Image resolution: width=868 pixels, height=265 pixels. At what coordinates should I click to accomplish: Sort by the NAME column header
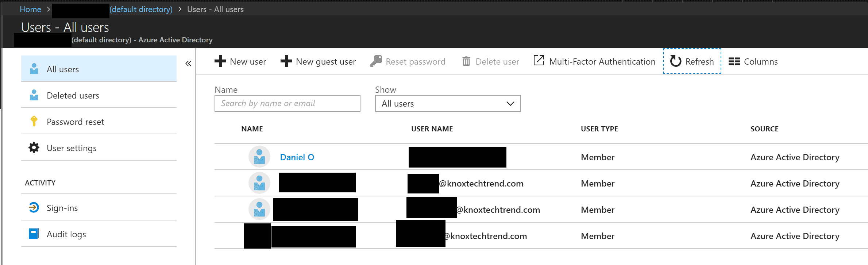coord(252,129)
